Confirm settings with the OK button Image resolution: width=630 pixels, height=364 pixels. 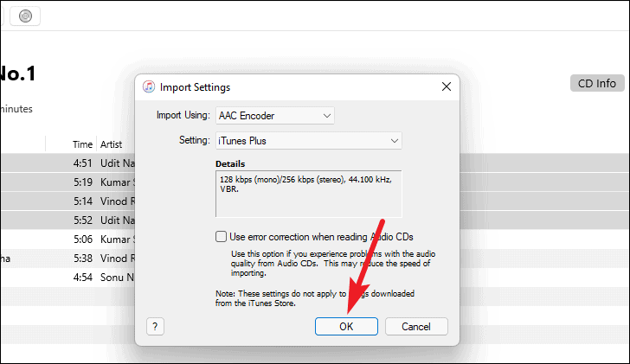pyautogui.click(x=346, y=327)
